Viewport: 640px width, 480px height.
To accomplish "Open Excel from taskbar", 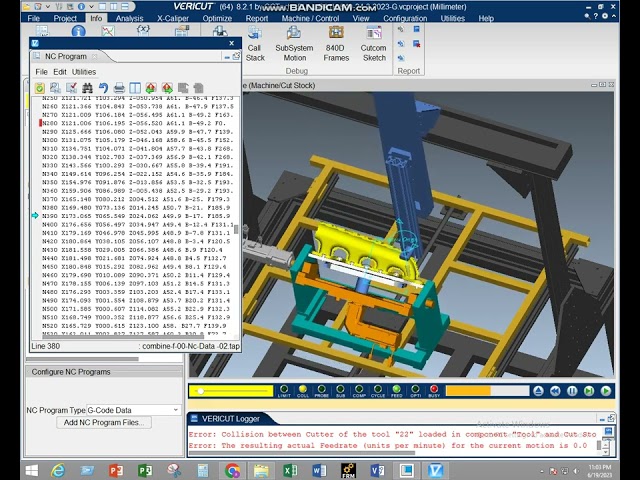I will click(290, 471).
